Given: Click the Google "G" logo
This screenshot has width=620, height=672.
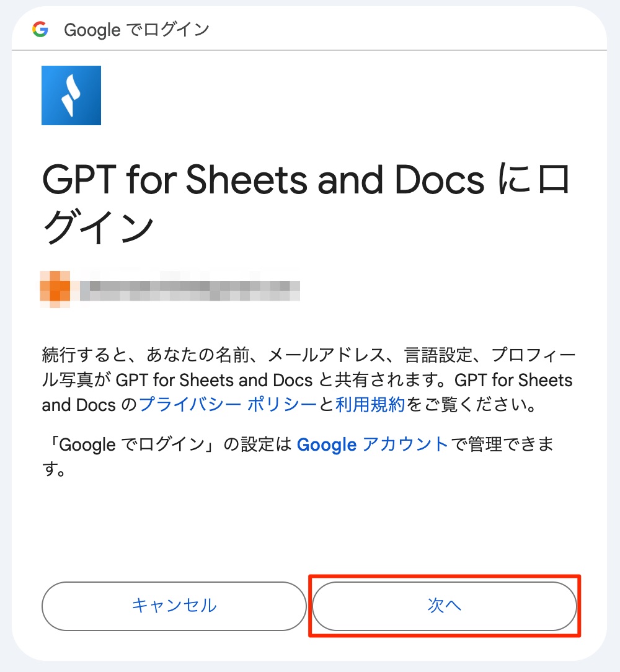Looking at the screenshot, I should (40, 29).
